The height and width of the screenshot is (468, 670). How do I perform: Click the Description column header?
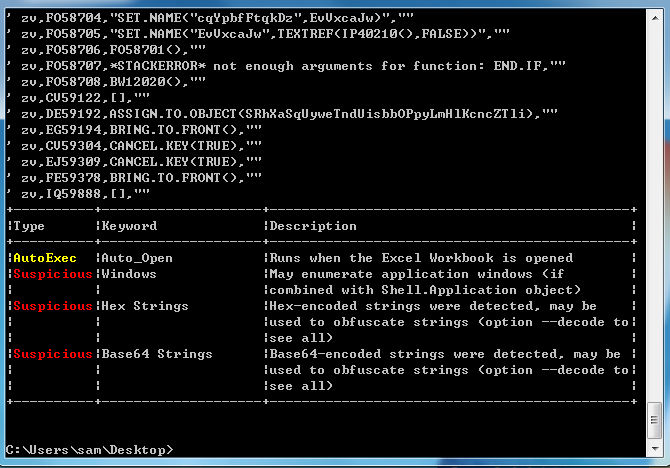click(312, 226)
